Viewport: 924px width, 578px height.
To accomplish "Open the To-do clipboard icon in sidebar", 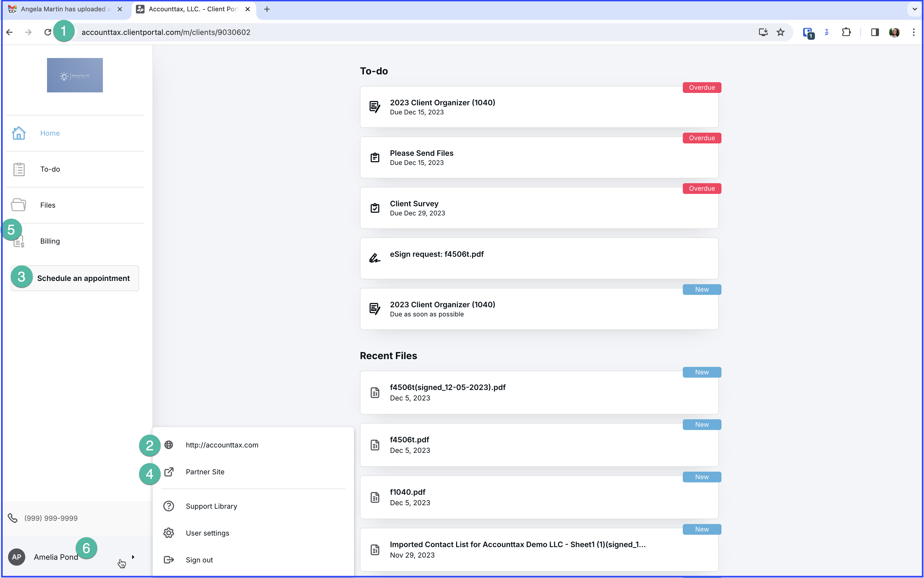I will 19,169.
